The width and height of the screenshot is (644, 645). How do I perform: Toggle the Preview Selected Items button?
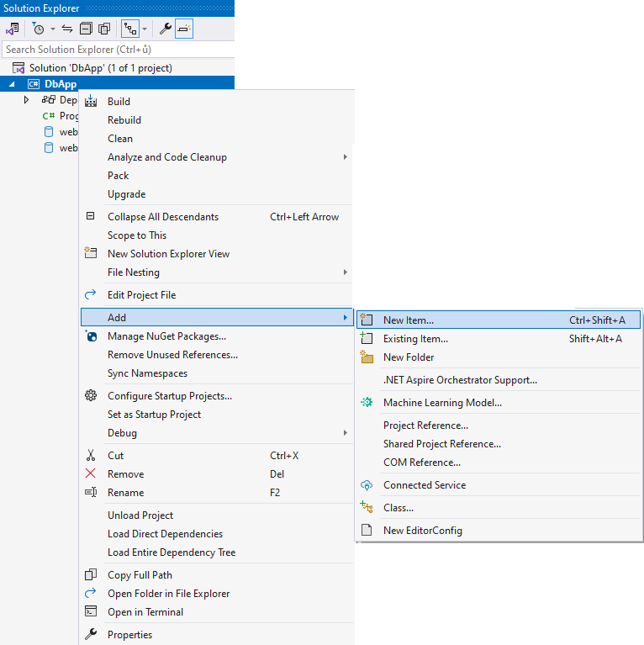pyautogui.click(x=184, y=29)
